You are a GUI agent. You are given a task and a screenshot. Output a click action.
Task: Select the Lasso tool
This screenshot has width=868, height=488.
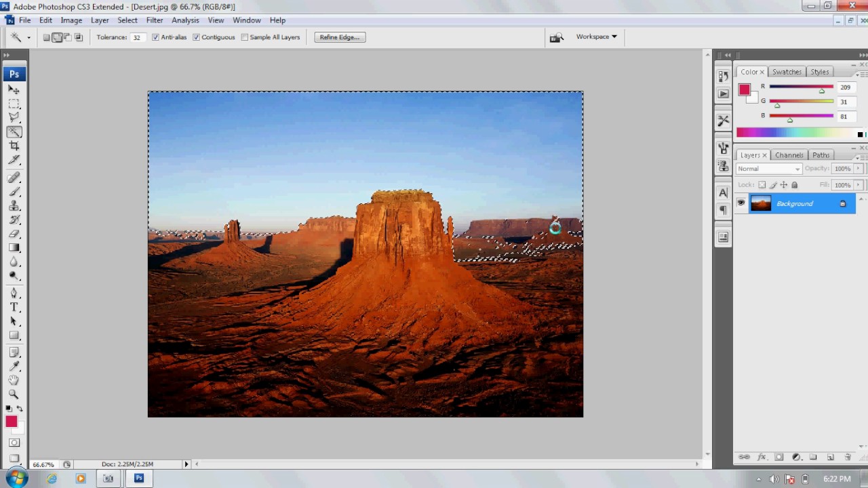click(14, 118)
